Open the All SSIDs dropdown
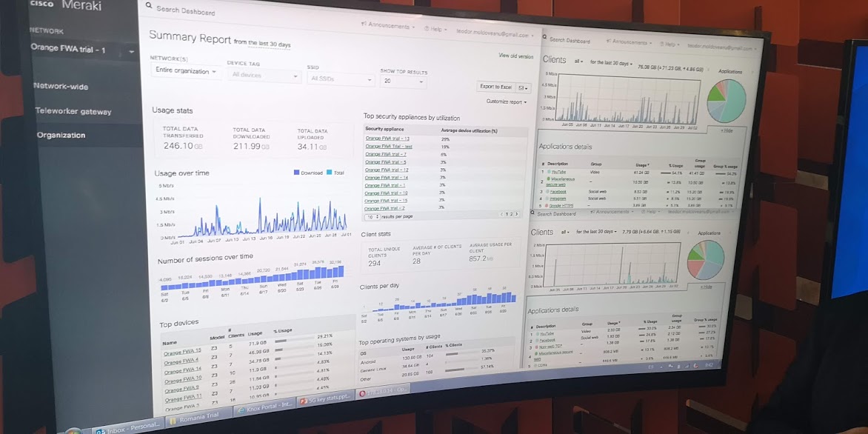Screen dimensions: 868x434 [341, 79]
